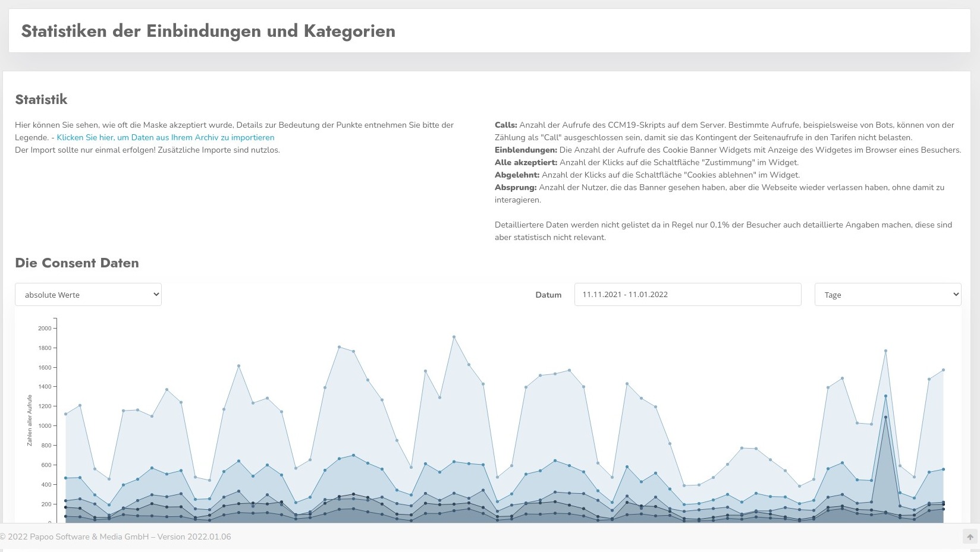
Task: Click the bold 'Absprung:' legend term
Action: point(516,187)
